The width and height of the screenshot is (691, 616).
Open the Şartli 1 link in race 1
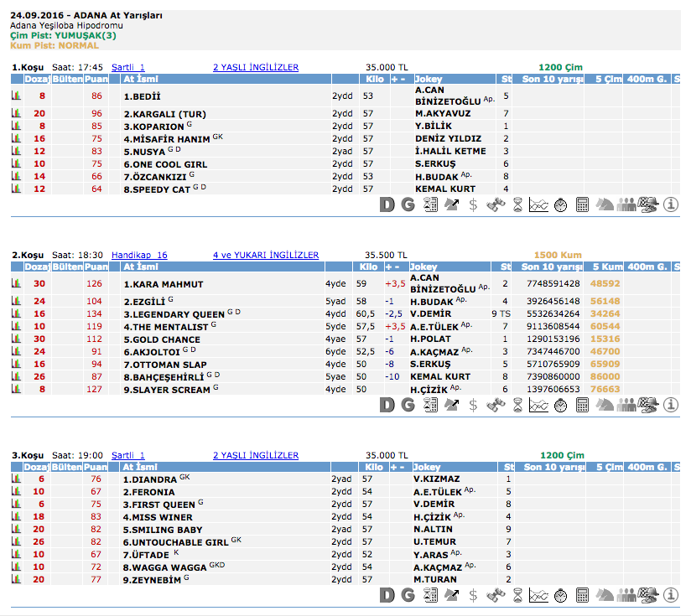128,67
